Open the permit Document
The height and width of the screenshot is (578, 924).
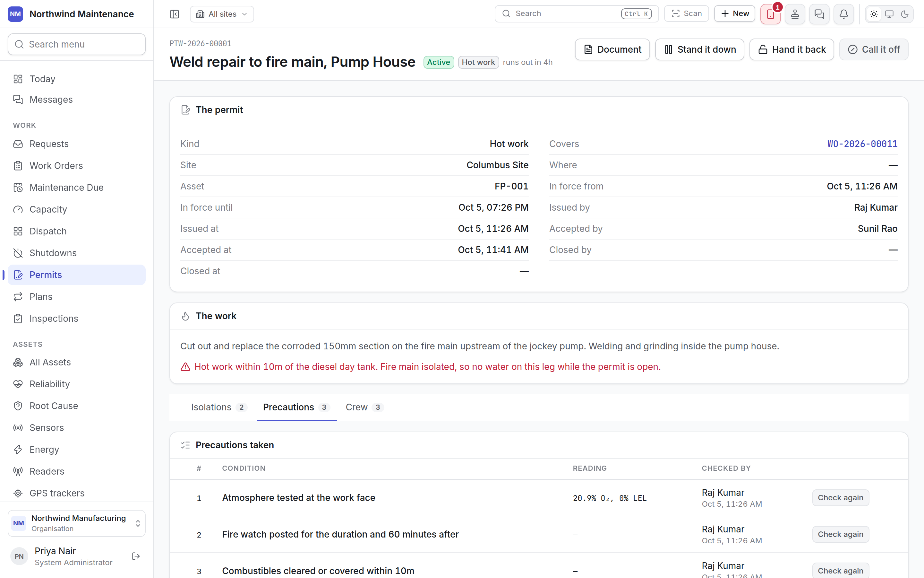612,49
